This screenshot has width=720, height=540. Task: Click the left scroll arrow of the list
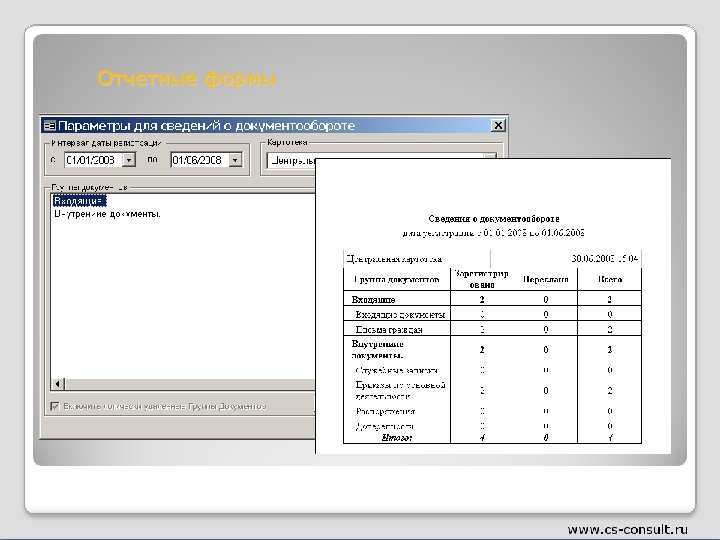(58, 383)
